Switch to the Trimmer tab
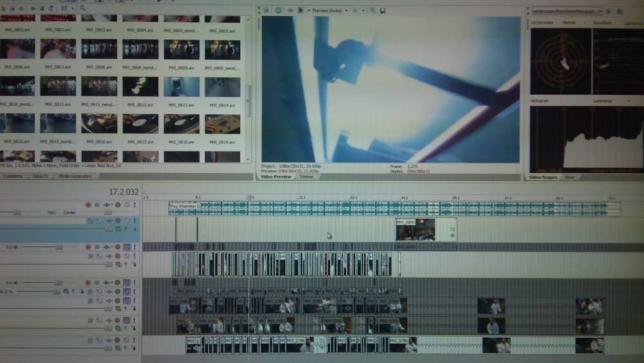Screen dimensions: 644x363 pos(307,177)
